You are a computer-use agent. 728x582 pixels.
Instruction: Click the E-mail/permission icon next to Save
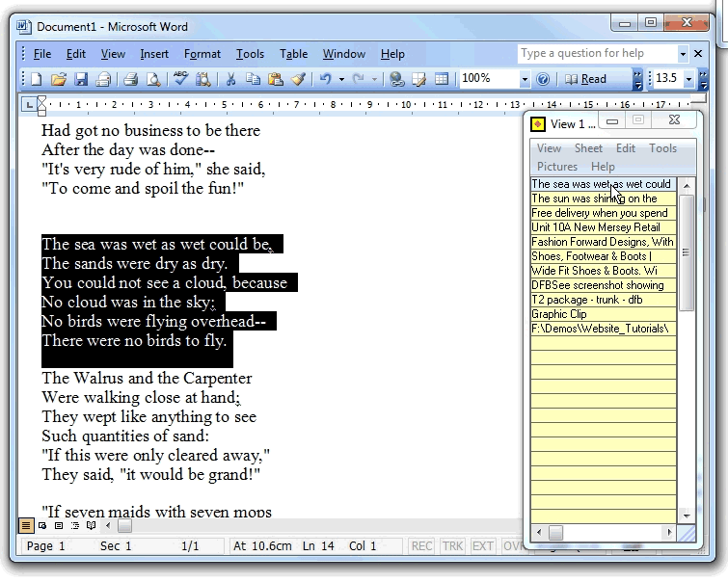coord(103,79)
